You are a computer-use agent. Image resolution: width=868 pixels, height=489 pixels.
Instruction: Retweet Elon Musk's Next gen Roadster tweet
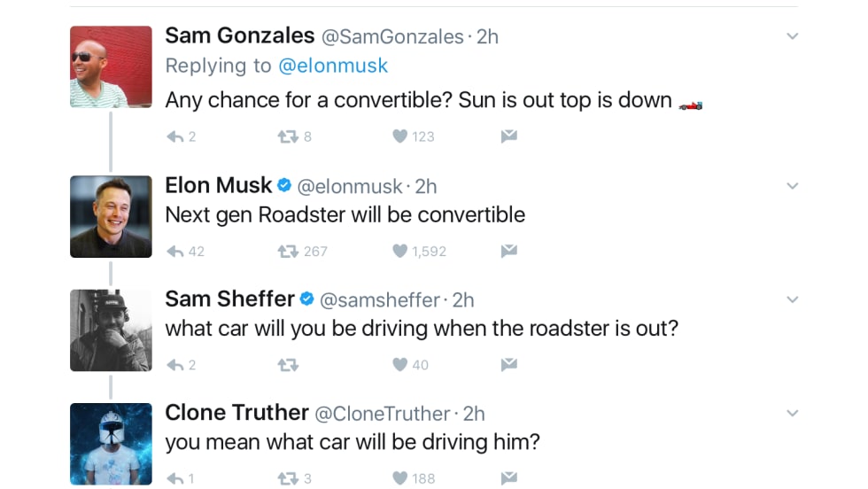coord(287,251)
